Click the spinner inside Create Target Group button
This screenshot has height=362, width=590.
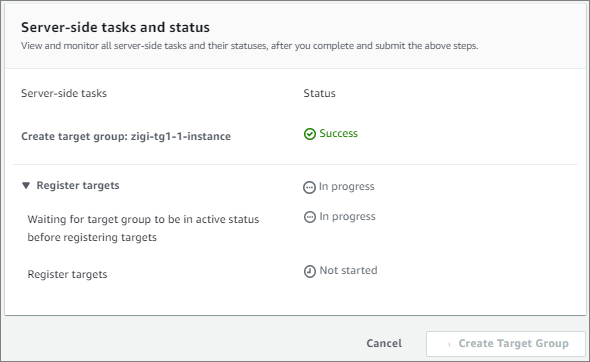point(449,344)
